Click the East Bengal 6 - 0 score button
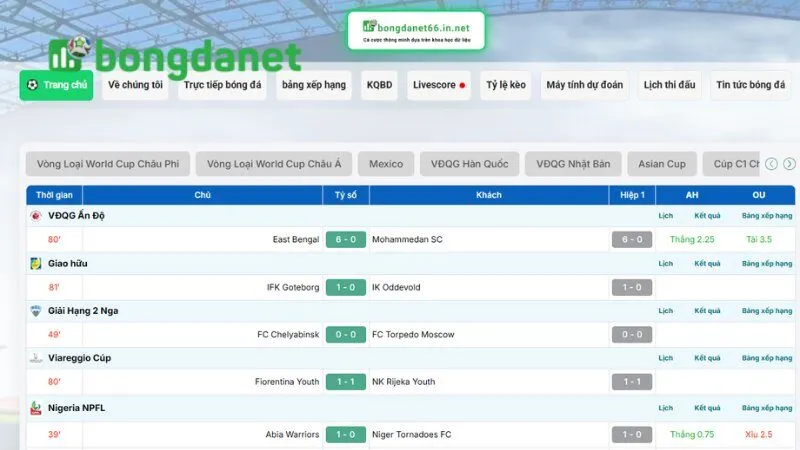The image size is (800, 450). coord(345,240)
